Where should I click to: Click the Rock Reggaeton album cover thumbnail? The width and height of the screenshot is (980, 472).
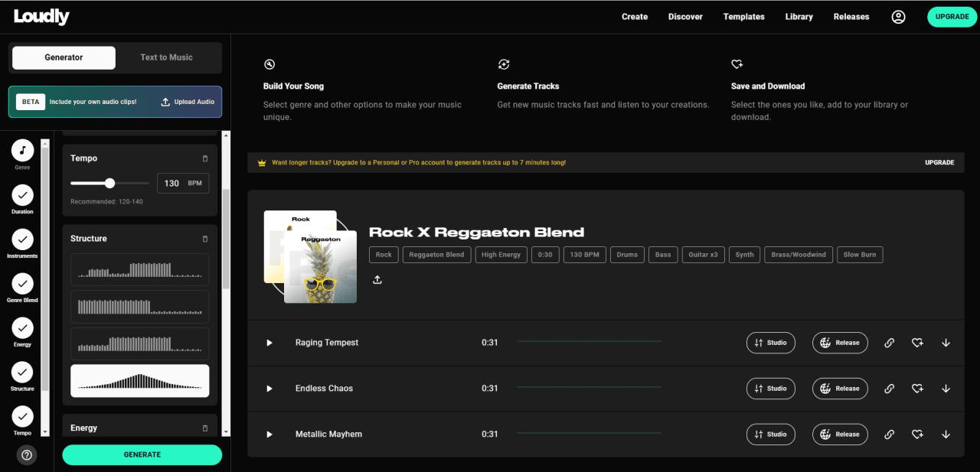pyautogui.click(x=310, y=257)
